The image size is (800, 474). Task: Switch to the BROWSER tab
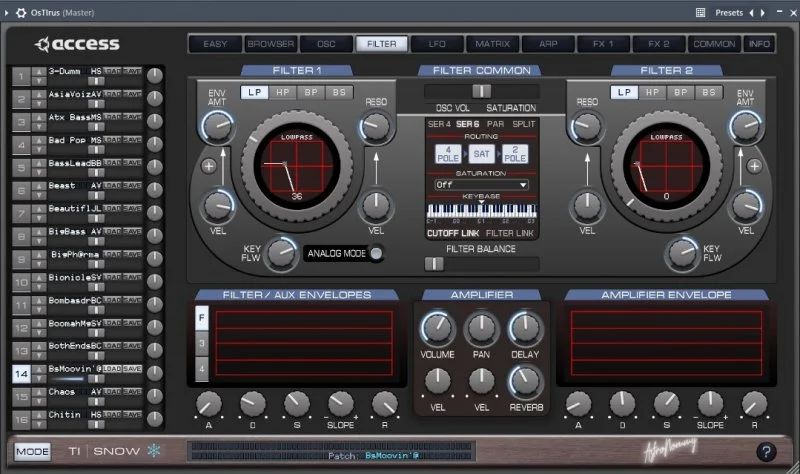(271, 44)
